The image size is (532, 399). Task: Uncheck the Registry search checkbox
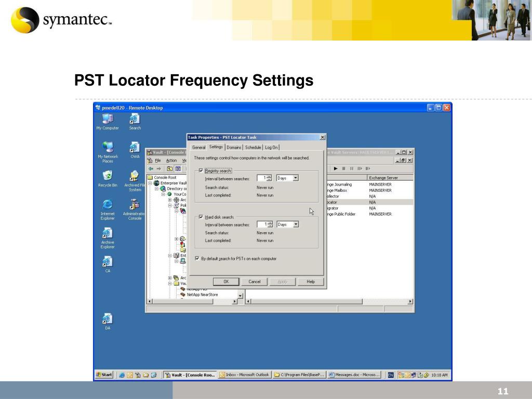(201, 170)
